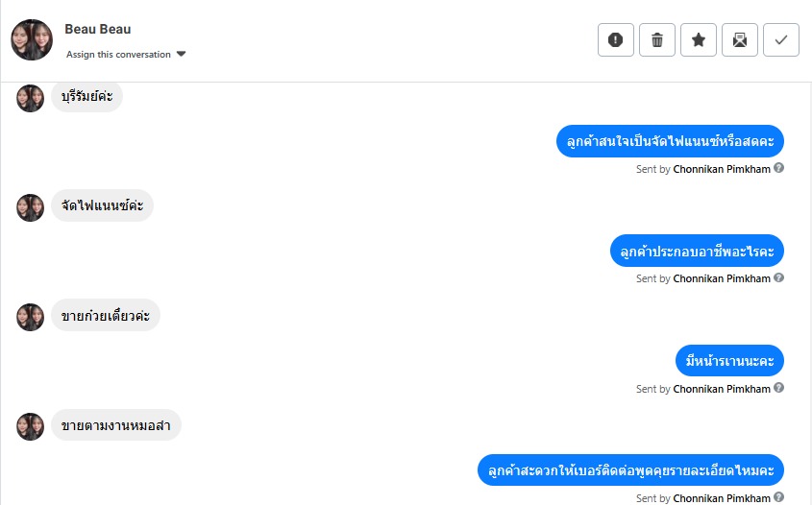Image resolution: width=812 pixels, height=505 pixels.
Task: Click the blue มีหน้าร้านนะคะ message bubble
Action: pos(730,361)
